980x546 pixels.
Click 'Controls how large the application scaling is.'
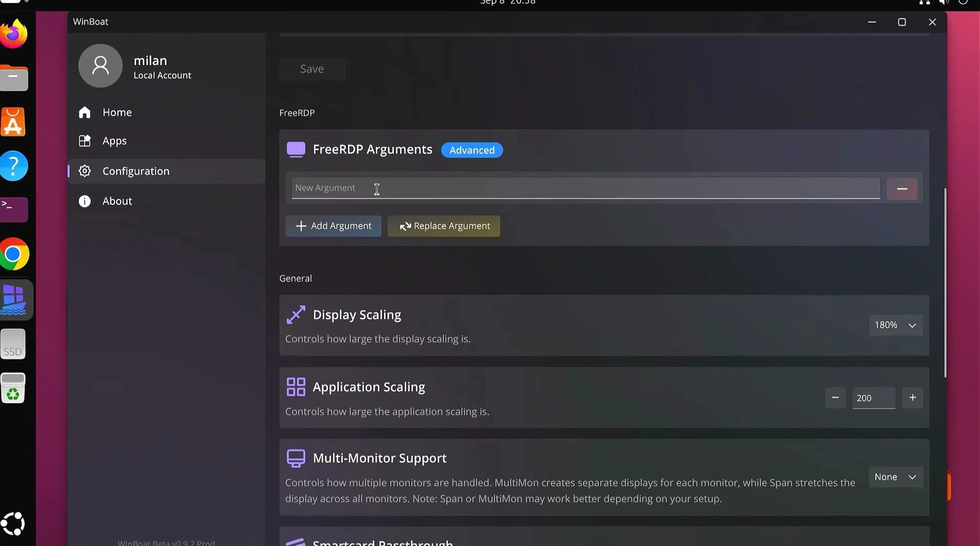coord(387,412)
